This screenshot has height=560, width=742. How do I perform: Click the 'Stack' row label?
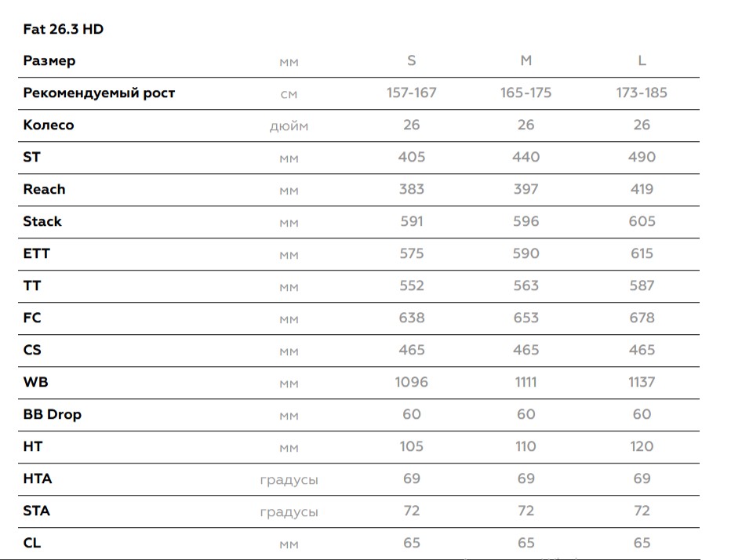click(x=42, y=222)
